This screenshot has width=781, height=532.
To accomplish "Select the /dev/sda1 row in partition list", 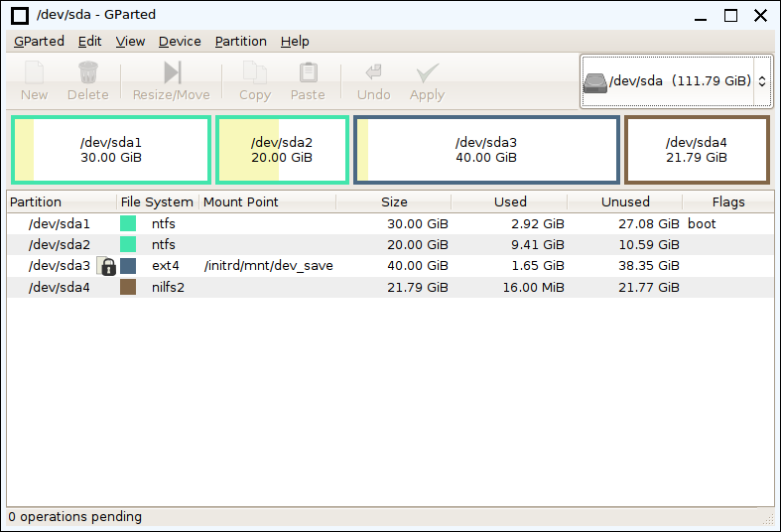I will [x=391, y=223].
